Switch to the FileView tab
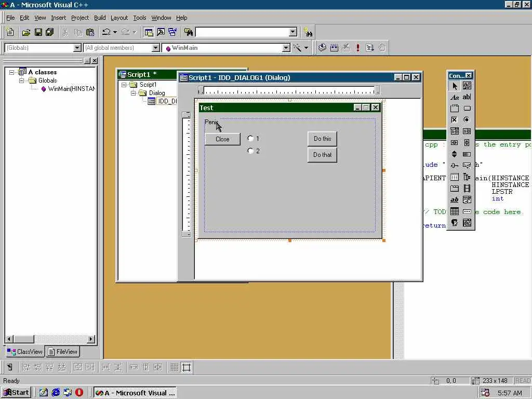Image resolution: width=532 pixels, height=399 pixels. pyautogui.click(x=63, y=352)
